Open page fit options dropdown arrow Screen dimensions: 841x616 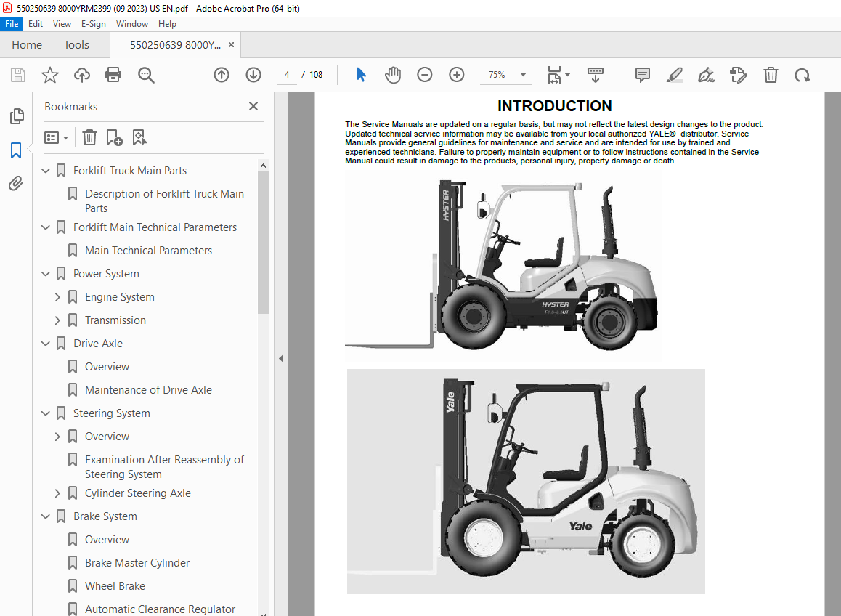(x=567, y=75)
